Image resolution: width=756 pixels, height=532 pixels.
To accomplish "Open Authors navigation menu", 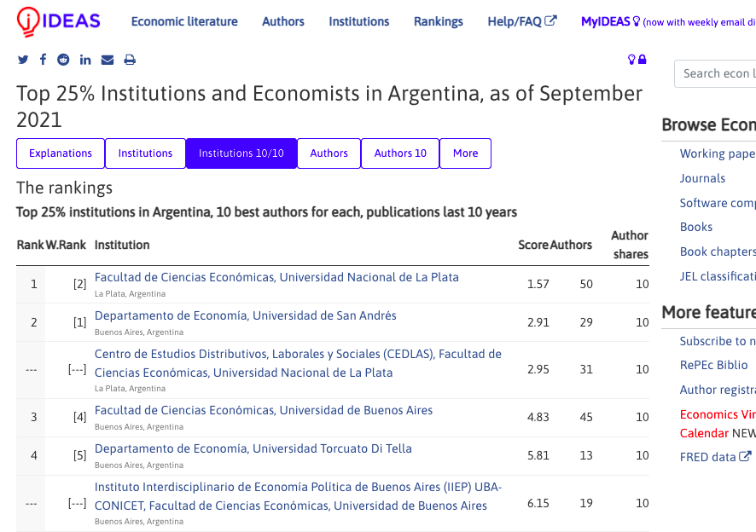I will pyautogui.click(x=283, y=21).
